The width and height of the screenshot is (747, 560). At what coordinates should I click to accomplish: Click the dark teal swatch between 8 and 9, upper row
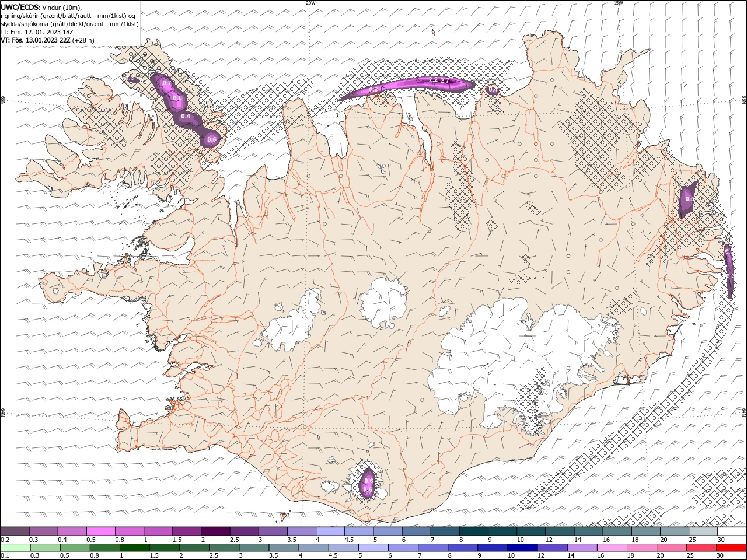coord(473,531)
